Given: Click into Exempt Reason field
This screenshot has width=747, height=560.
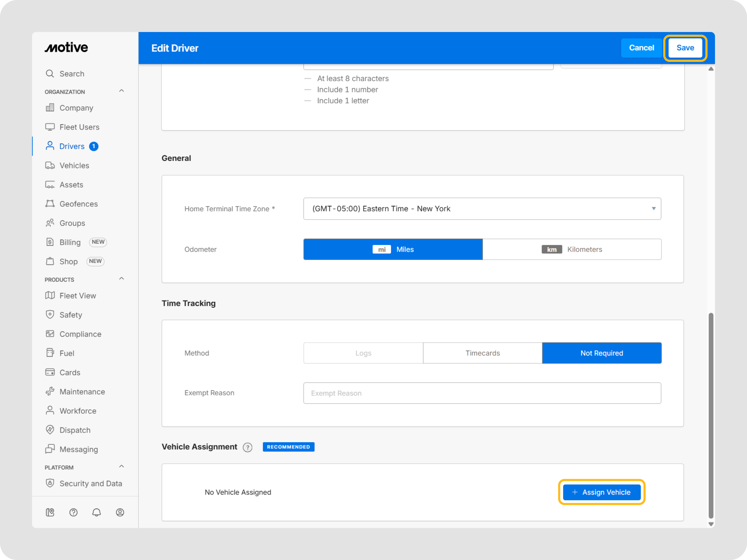Looking at the screenshot, I should point(482,393).
